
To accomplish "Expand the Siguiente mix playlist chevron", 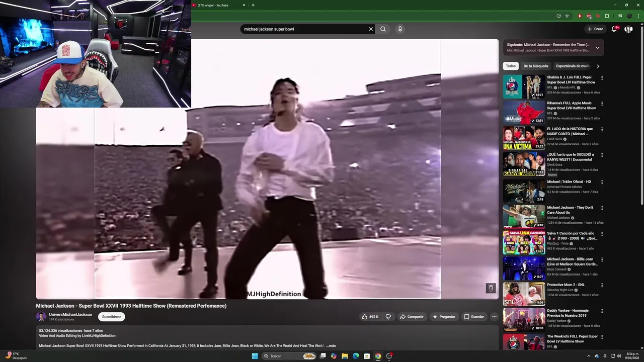I will 597,48.
